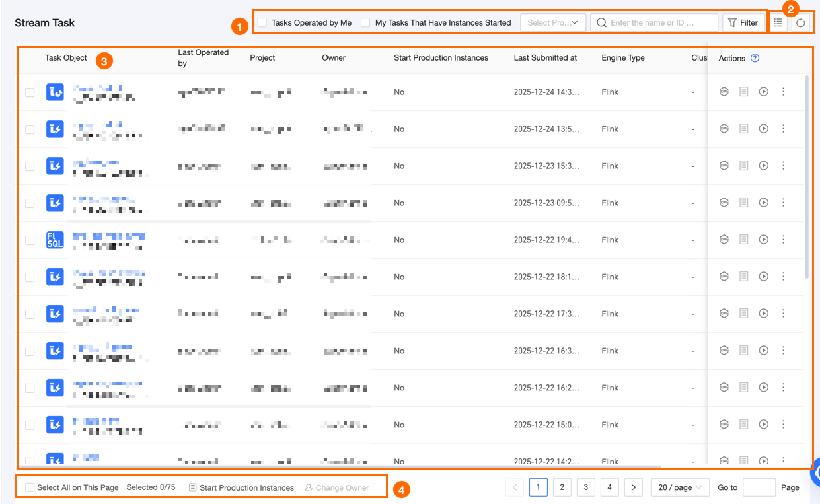This screenshot has height=504, width=820.
Task: Check My Tasks That Have Instances Started
Action: pyautogui.click(x=365, y=22)
